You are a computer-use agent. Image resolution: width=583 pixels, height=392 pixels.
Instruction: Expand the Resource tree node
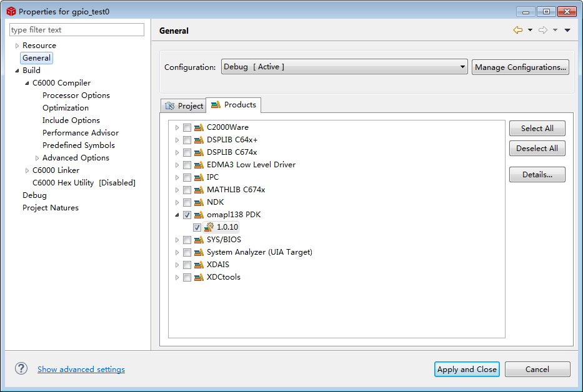coord(17,46)
